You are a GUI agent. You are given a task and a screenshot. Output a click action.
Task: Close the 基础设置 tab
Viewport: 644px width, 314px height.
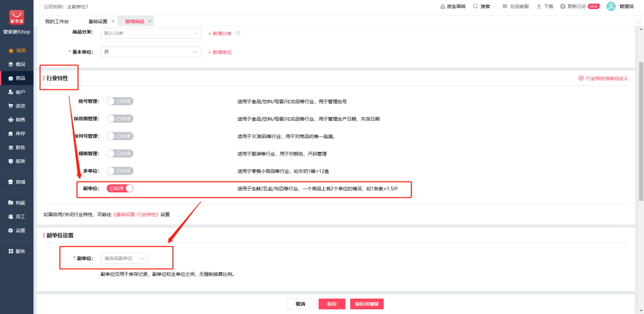pyautogui.click(x=113, y=21)
